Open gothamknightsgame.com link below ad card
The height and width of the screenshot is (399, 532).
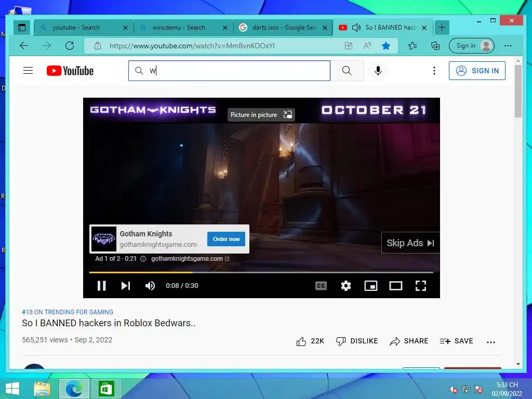(190, 259)
